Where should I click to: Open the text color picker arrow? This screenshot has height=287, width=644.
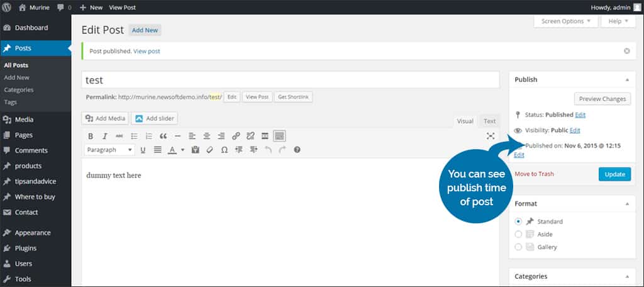tap(182, 150)
